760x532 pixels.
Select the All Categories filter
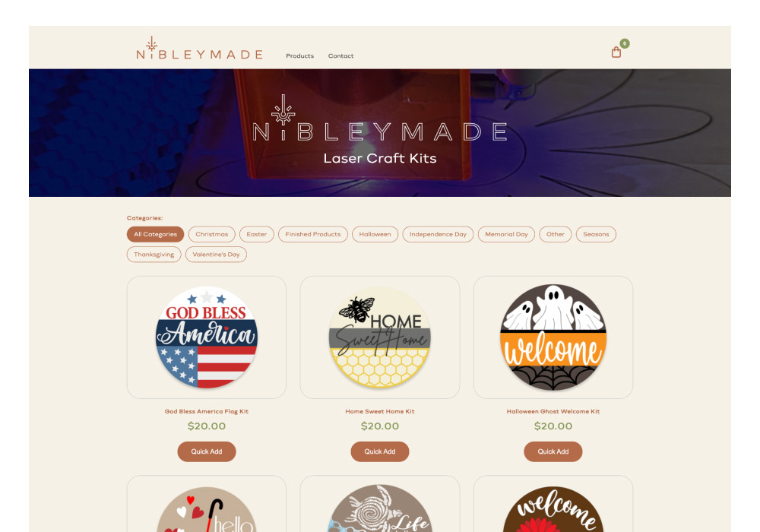pos(156,234)
